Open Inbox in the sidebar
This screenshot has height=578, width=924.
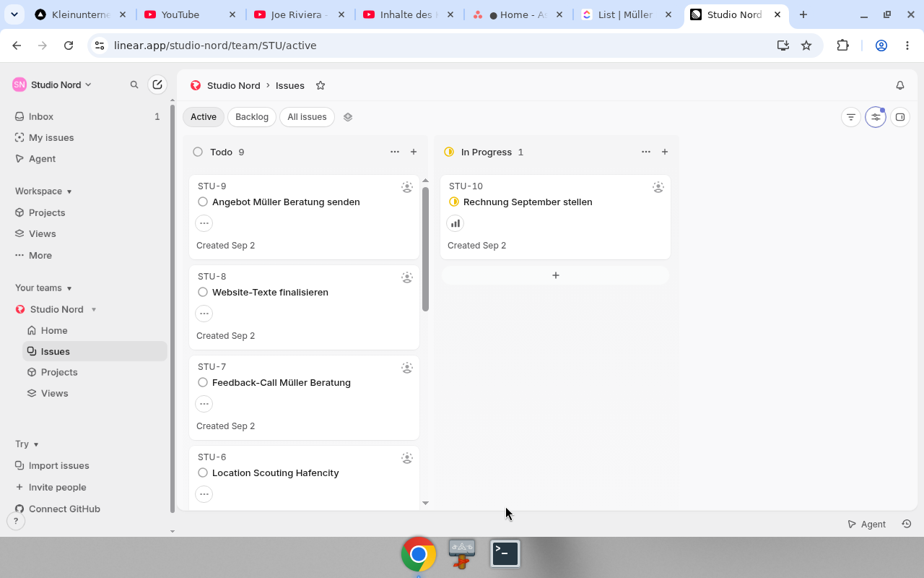[x=89, y=116]
